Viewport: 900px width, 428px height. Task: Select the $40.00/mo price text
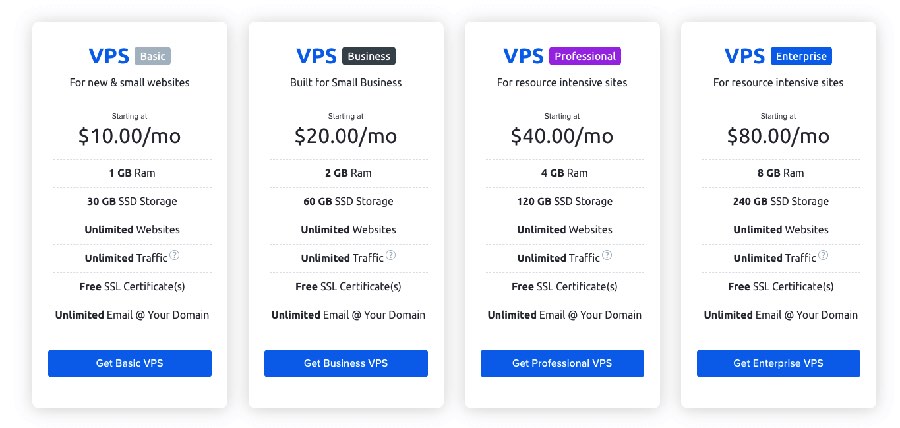point(562,136)
